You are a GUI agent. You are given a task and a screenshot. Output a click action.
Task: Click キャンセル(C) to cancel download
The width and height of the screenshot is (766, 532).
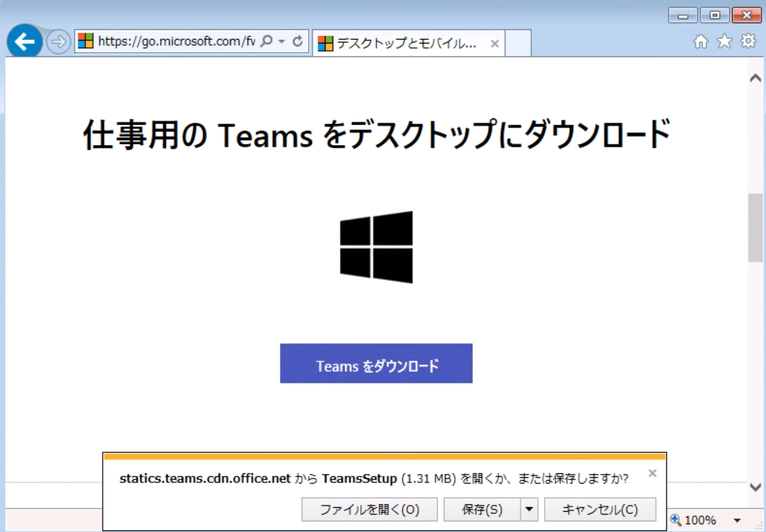(600, 509)
